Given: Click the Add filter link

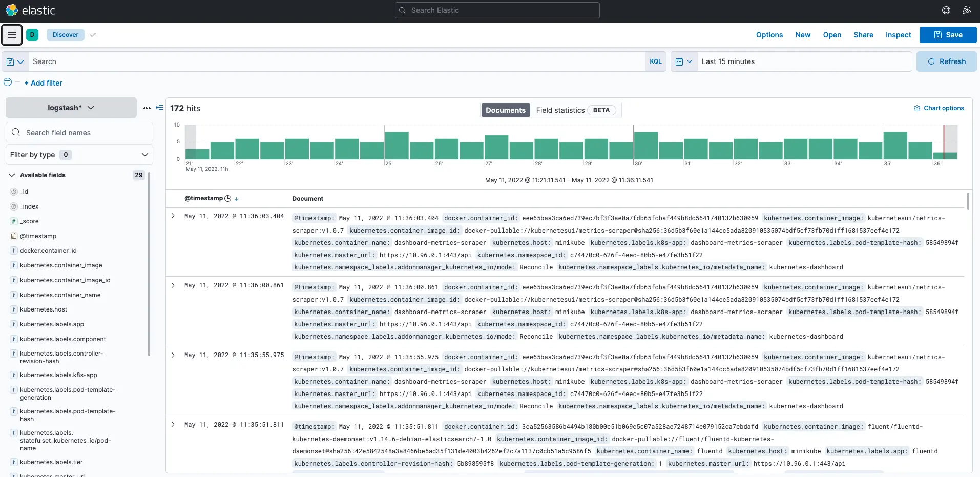Looking at the screenshot, I should tap(43, 83).
